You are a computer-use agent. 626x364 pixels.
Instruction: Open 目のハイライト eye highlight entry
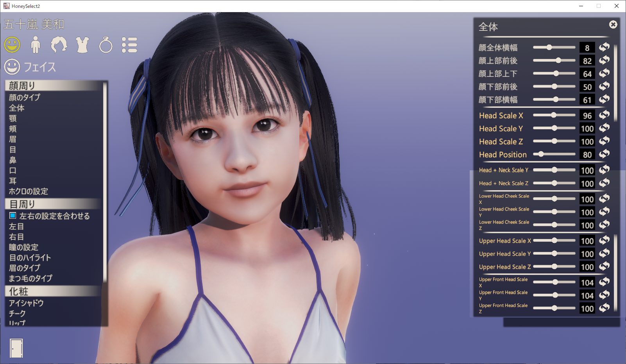pyautogui.click(x=30, y=258)
